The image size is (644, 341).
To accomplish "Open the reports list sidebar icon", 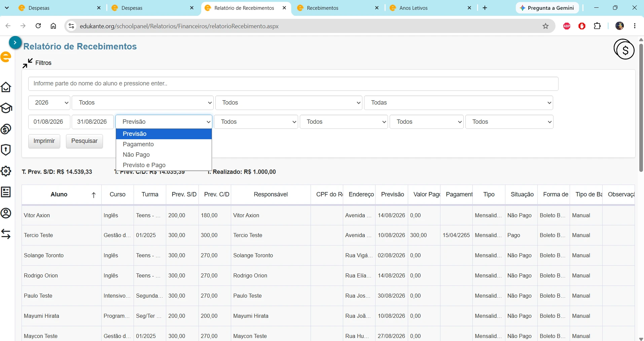I will click(6, 192).
